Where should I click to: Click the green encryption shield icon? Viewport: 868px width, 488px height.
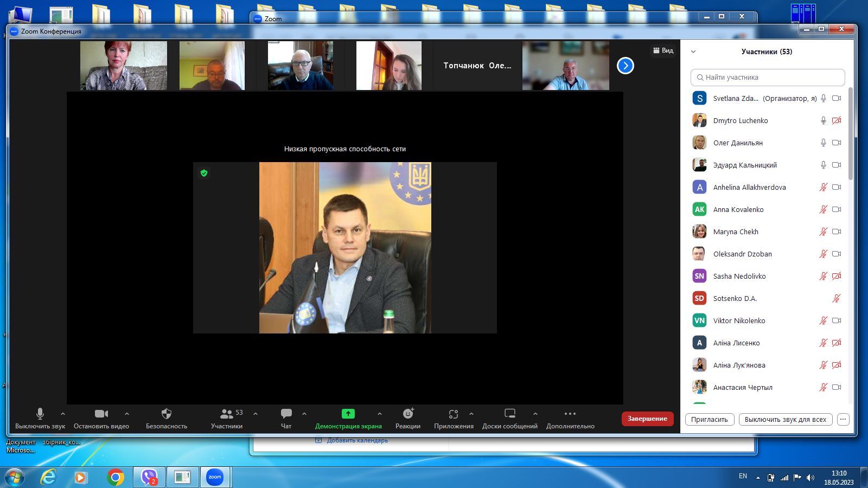tap(204, 173)
